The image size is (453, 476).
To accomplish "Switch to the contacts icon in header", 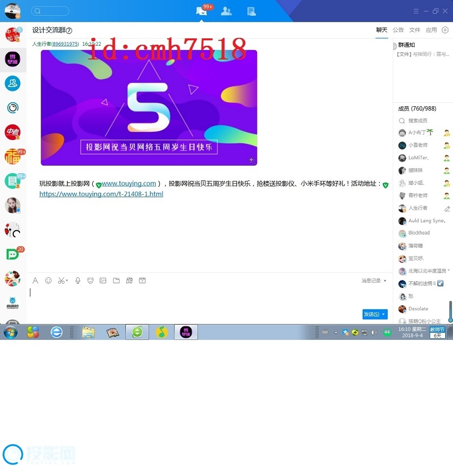I will (x=226, y=11).
